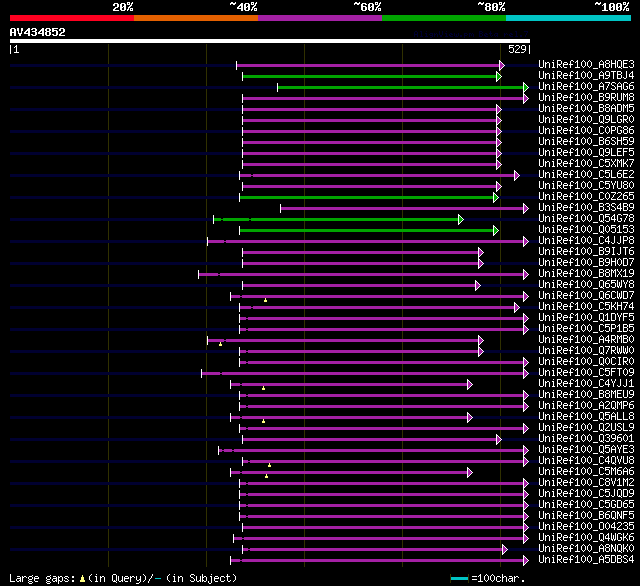The width and height of the screenshot is (640, 586).
Task: Click the UniRef100_A5DBS4 label
Action: click(x=586, y=560)
